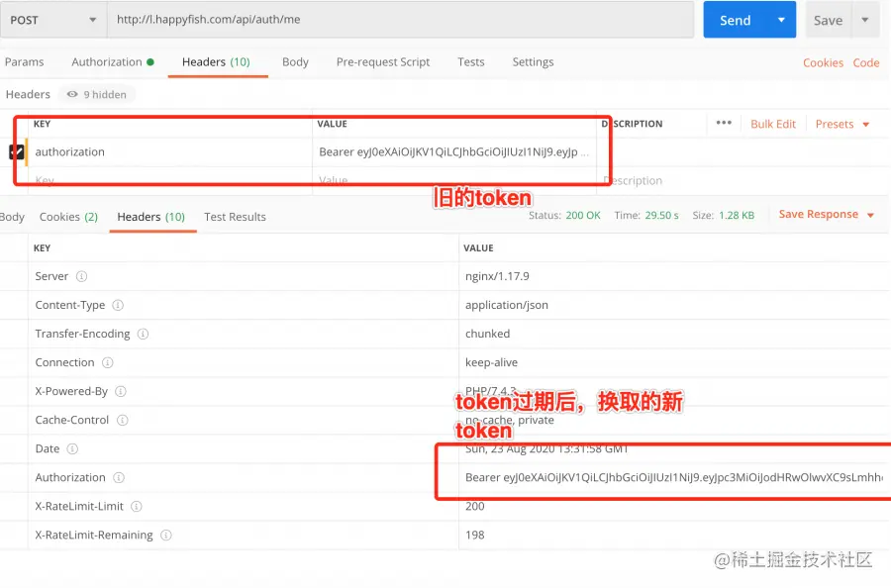Show info for the Server header
Image resolution: width=891 pixels, height=588 pixels.
[82, 276]
